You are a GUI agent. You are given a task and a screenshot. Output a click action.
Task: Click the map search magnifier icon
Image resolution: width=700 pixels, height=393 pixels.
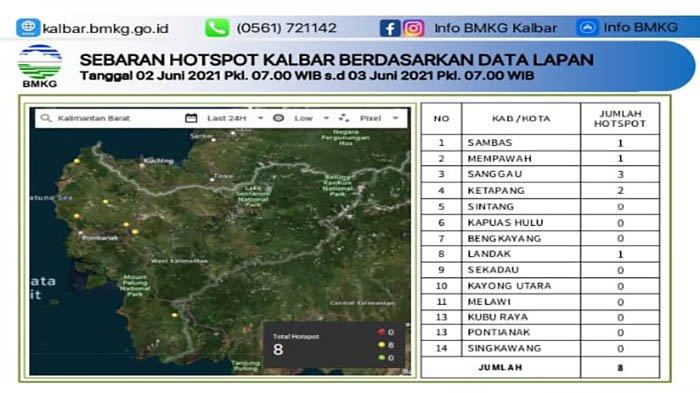tap(46, 118)
